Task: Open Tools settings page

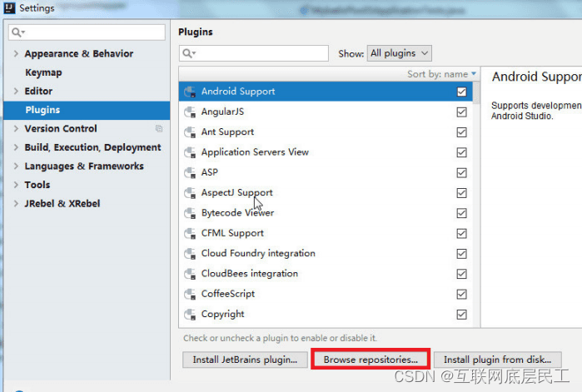Action: pyautogui.click(x=37, y=185)
